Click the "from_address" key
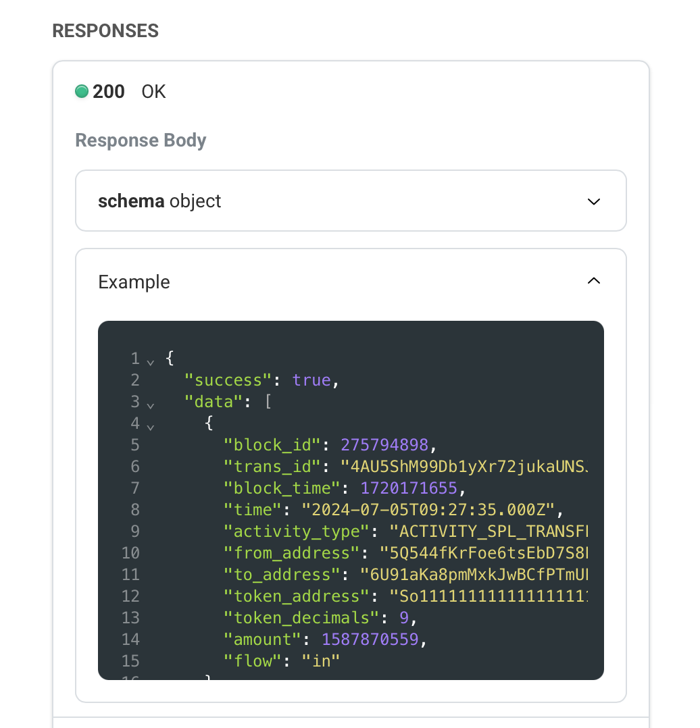This screenshot has width=700, height=728. (x=292, y=553)
